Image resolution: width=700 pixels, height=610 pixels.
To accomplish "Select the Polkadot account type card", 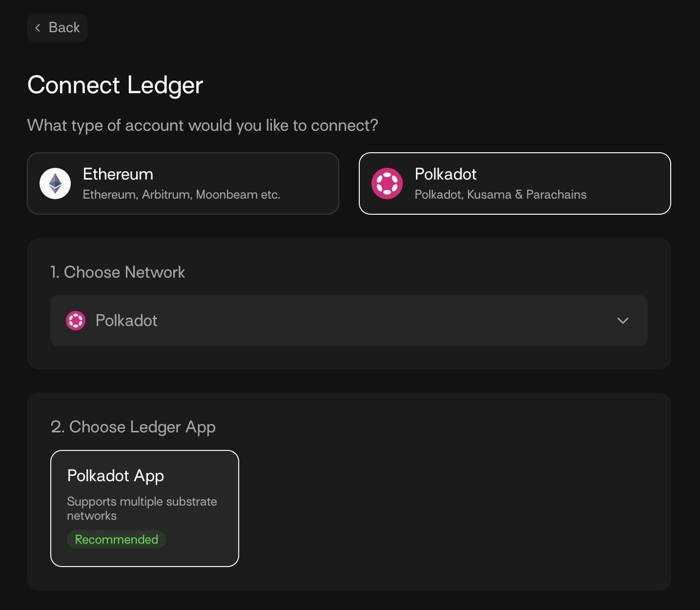I will [x=515, y=183].
